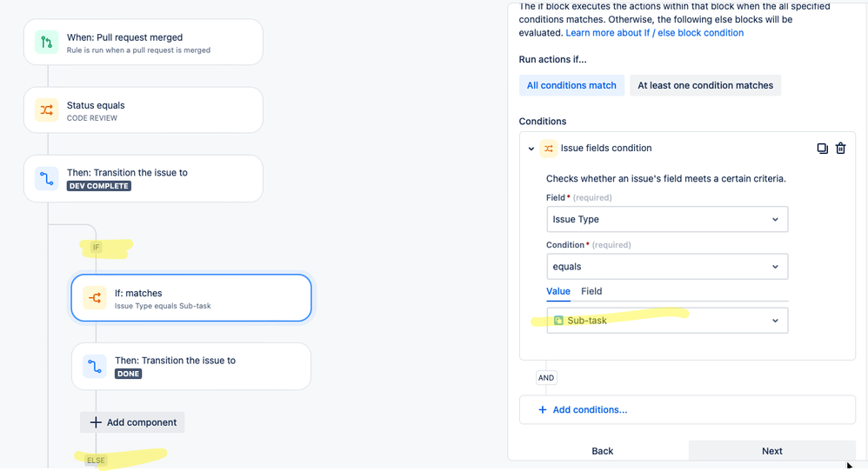Open the Sub-task value dropdown

pos(667,321)
